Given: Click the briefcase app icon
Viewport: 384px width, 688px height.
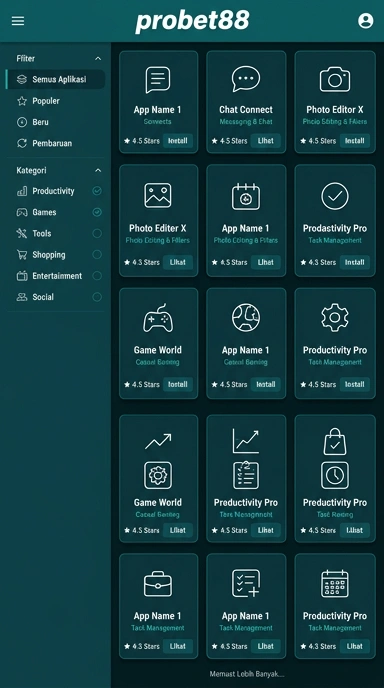Looking at the screenshot, I should (158, 584).
